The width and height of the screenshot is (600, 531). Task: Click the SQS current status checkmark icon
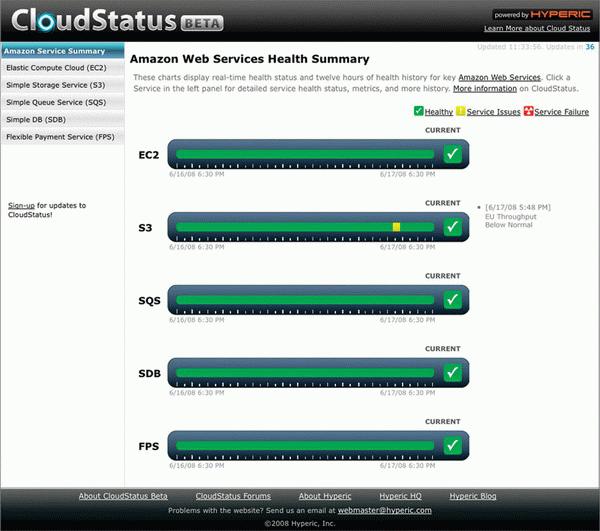click(x=452, y=300)
